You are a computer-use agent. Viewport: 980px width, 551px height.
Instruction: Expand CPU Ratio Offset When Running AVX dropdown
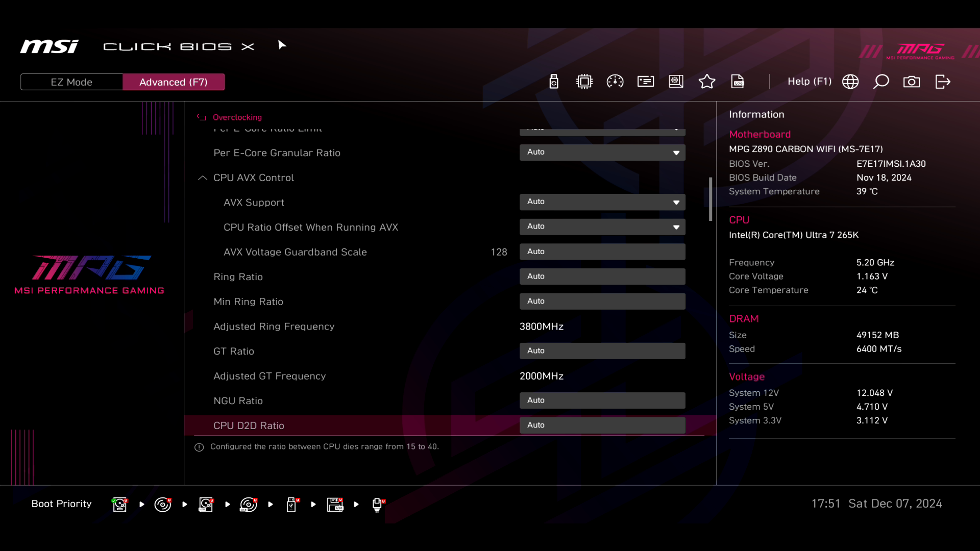602,227
